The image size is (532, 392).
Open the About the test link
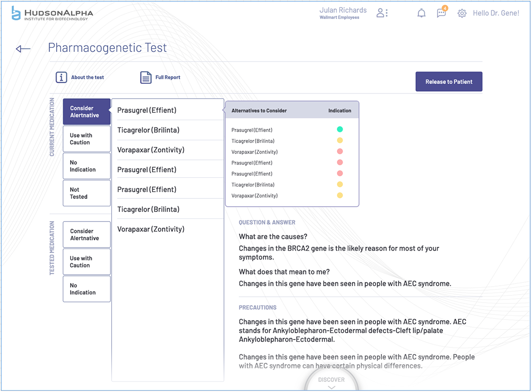(87, 77)
